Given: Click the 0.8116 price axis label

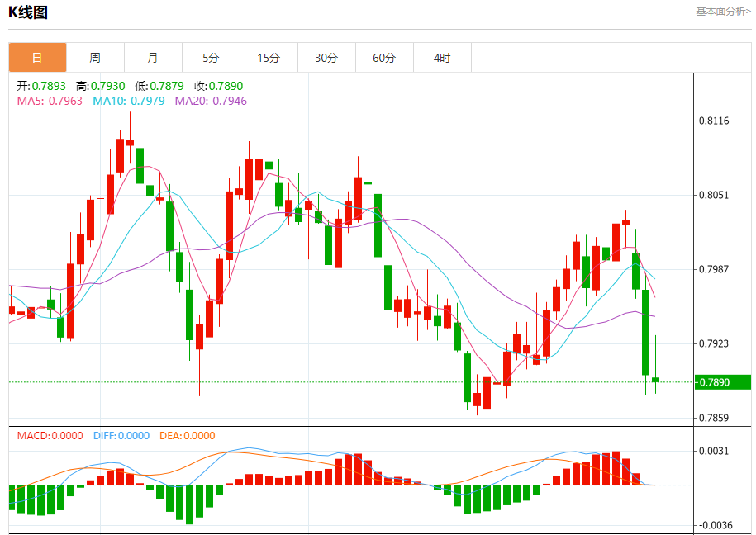Looking at the screenshot, I should click(714, 121).
